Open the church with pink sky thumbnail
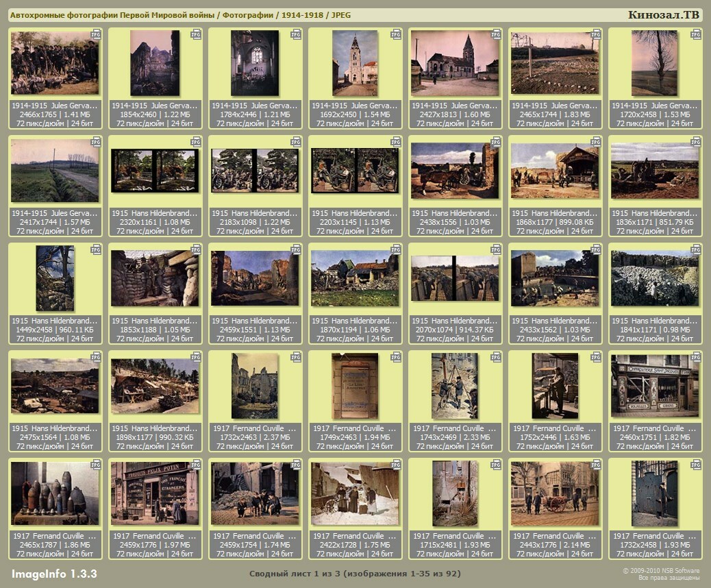711x588 pixels. (x=455, y=63)
